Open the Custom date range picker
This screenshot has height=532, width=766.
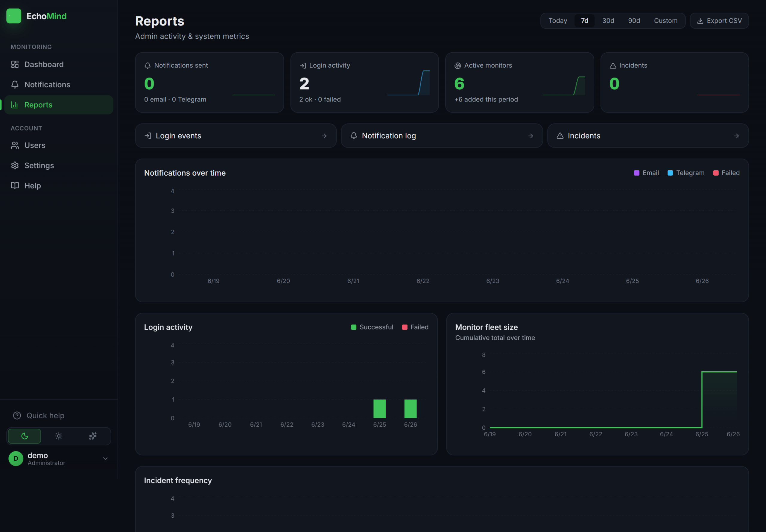pyautogui.click(x=665, y=21)
